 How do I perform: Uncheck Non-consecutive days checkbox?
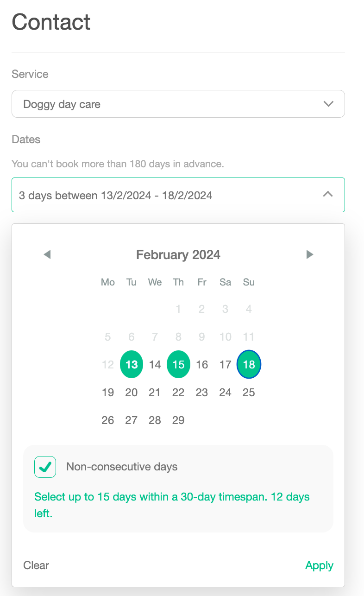[x=45, y=467]
